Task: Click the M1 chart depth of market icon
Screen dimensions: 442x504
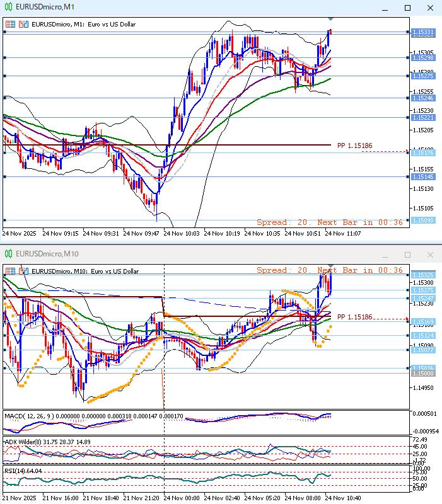Action: click(x=23, y=25)
